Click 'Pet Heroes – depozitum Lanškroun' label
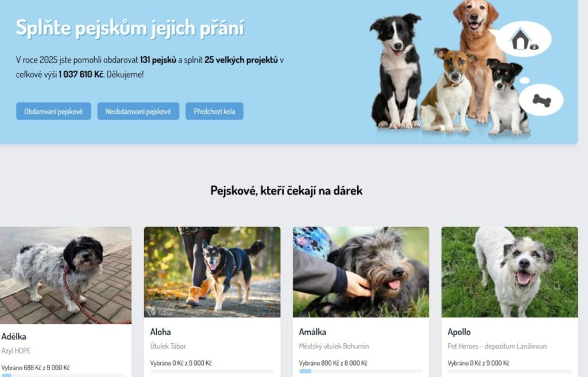 tap(497, 346)
